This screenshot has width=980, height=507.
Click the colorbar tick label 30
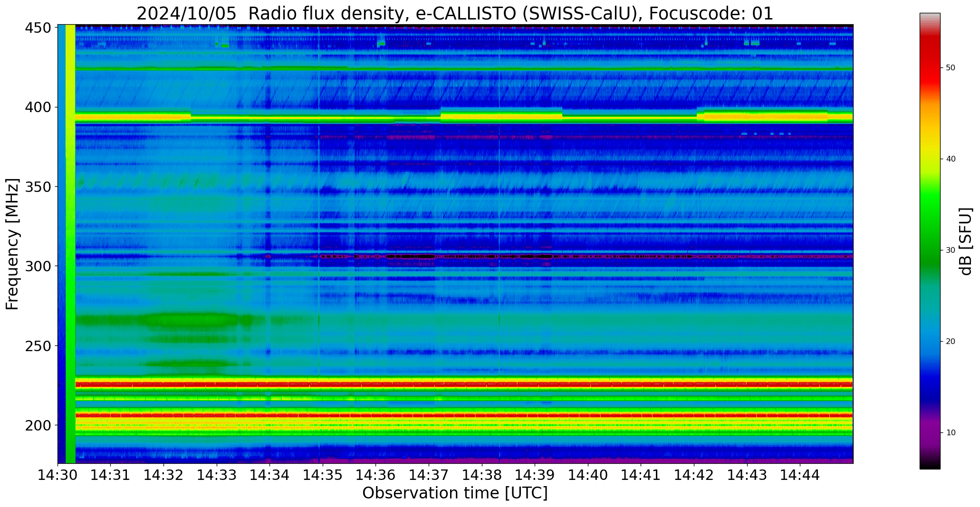(x=951, y=250)
